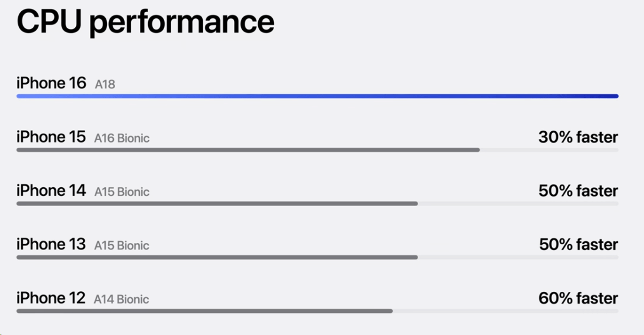Select the iPhone 12 label
Screen dimensions: 644x335
tap(51, 298)
